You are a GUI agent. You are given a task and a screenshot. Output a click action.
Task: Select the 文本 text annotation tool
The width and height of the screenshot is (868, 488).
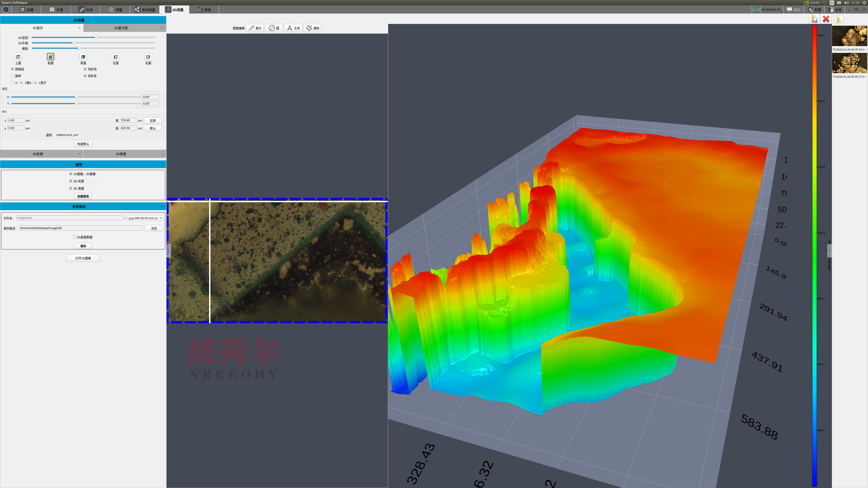tap(293, 28)
